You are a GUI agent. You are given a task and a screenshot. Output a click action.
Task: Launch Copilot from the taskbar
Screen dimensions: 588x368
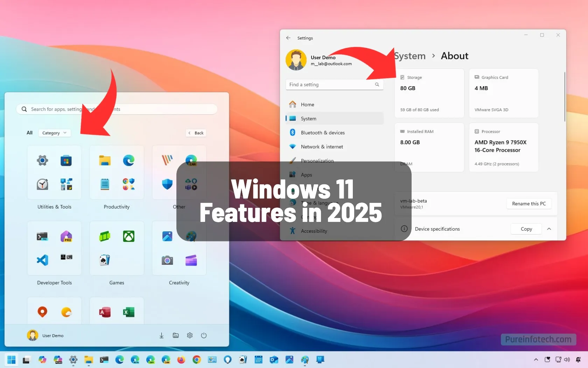(42, 360)
